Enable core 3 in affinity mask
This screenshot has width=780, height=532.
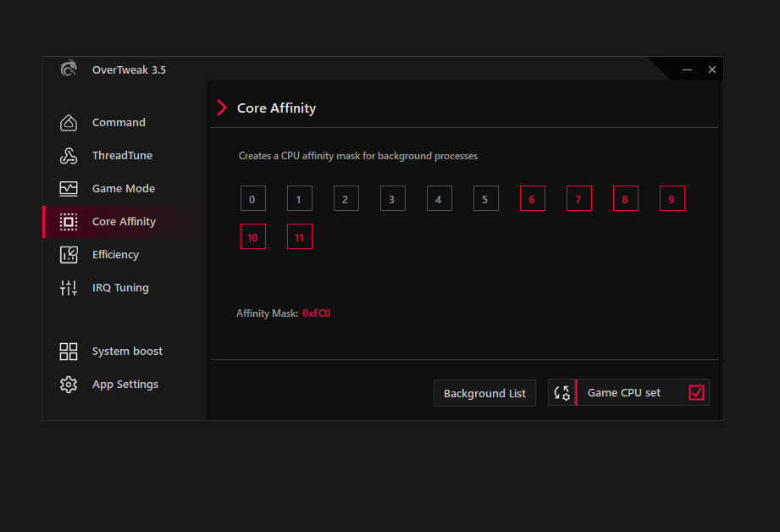pos(392,198)
